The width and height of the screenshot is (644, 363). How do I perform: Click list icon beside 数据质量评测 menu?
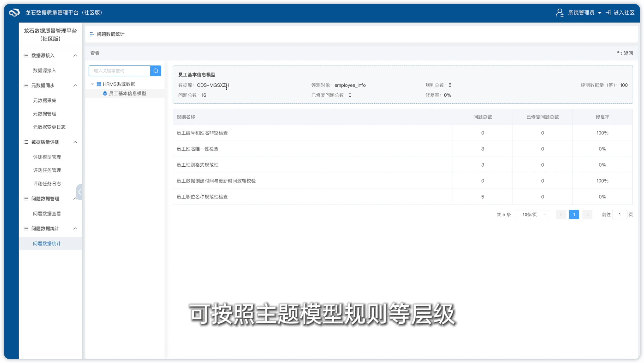[26, 142]
